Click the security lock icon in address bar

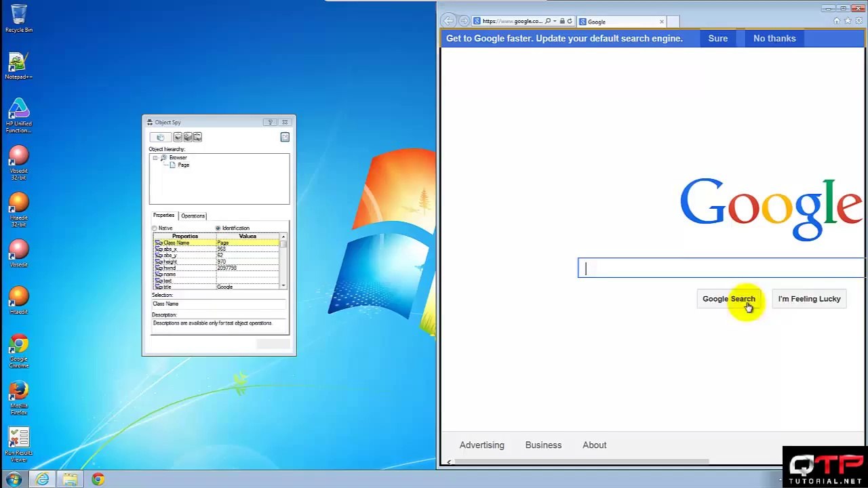[562, 22]
